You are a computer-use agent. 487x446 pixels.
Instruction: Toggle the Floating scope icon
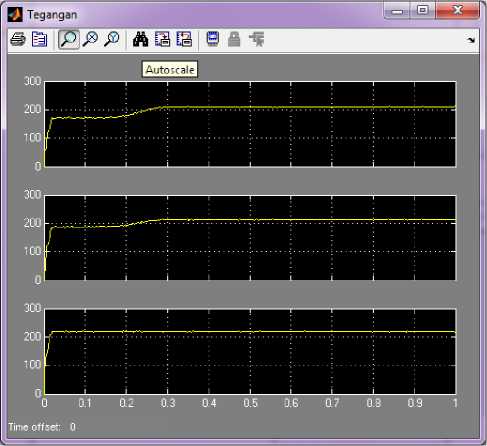[213, 39]
